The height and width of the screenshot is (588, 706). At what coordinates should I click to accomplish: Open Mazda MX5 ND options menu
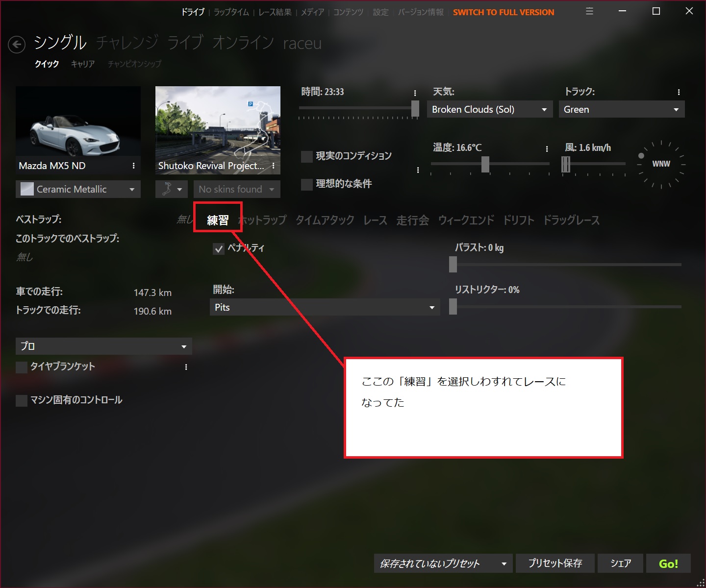click(x=133, y=166)
